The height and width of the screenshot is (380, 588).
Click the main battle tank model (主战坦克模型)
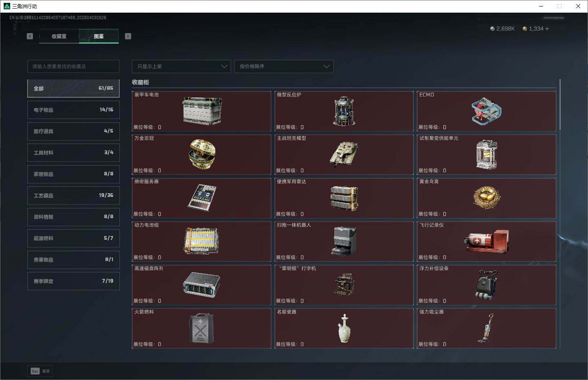tap(344, 154)
